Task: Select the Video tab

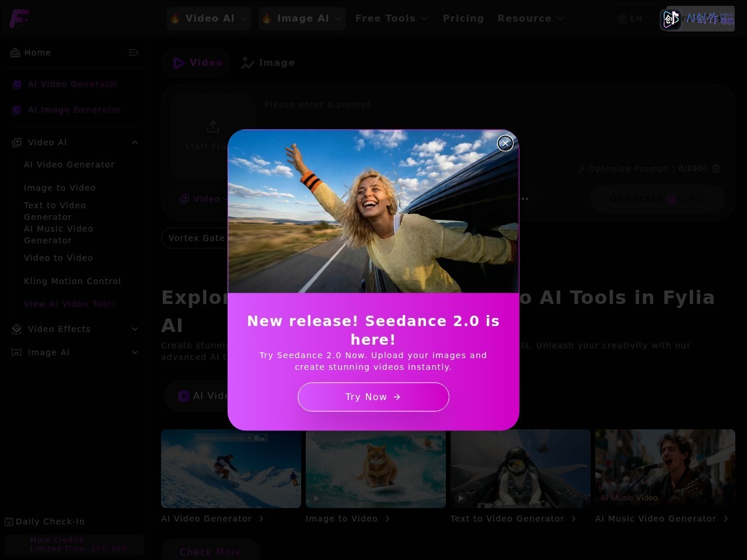Action: 197,63
